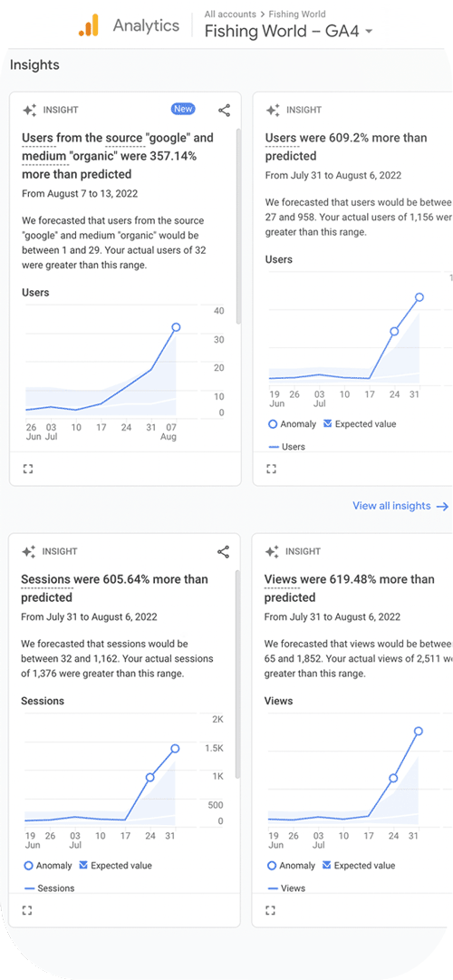The width and height of the screenshot is (453, 980).
Task: Toggle Expected value checkbox in Sessions chart
Action: pos(83,866)
